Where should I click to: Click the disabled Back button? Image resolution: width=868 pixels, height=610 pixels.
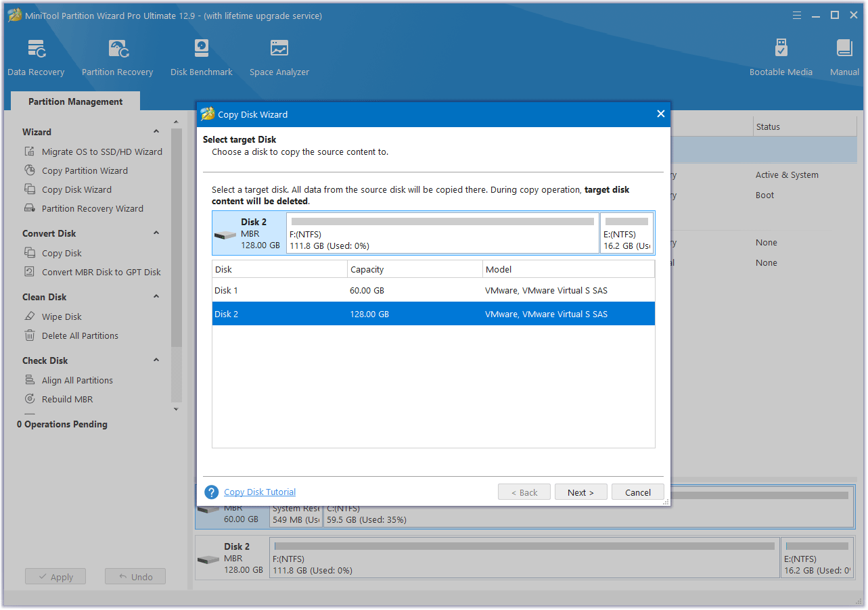tap(524, 492)
